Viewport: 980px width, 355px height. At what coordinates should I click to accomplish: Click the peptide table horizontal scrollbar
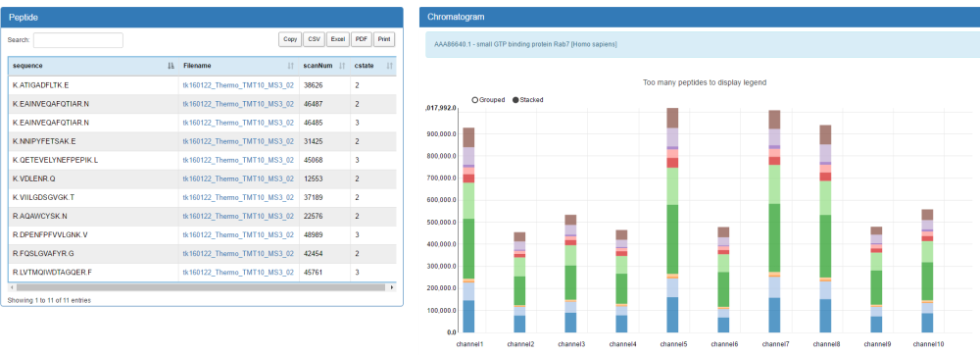coord(201,287)
